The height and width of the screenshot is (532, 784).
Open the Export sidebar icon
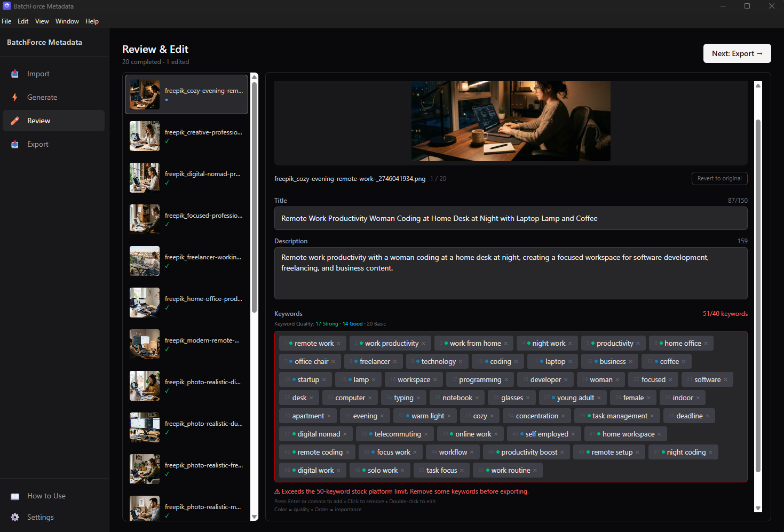[x=15, y=144]
